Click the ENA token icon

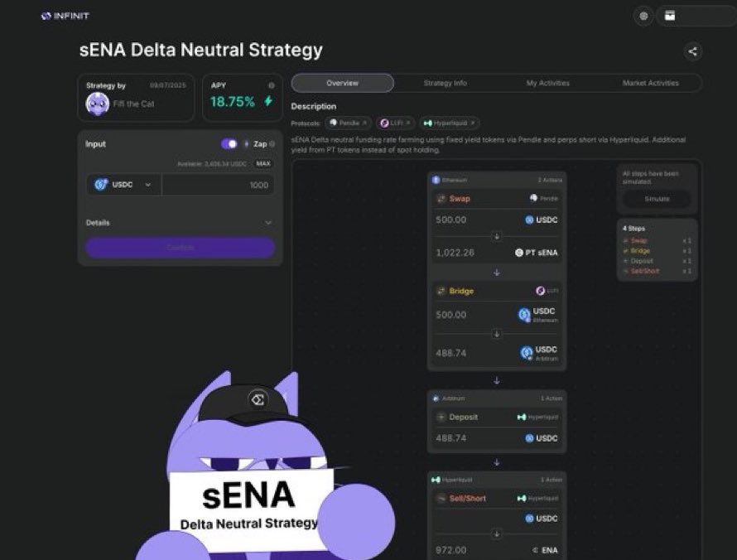tap(535, 550)
